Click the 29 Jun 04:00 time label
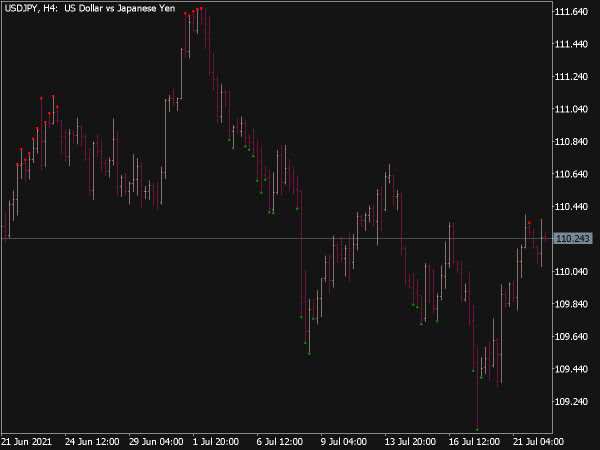 click(x=156, y=442)
